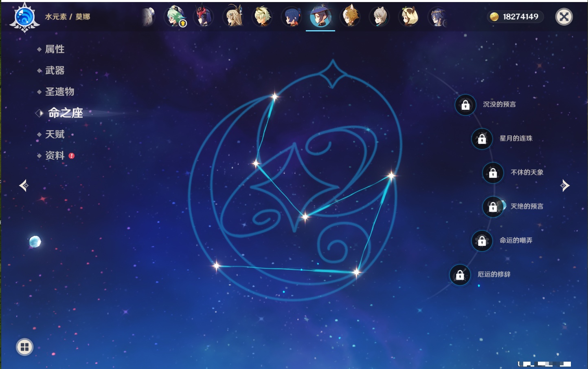Click the 命运的嘲弄 label
The width and height of the screenshot is (588, 369).
point(516,240)
